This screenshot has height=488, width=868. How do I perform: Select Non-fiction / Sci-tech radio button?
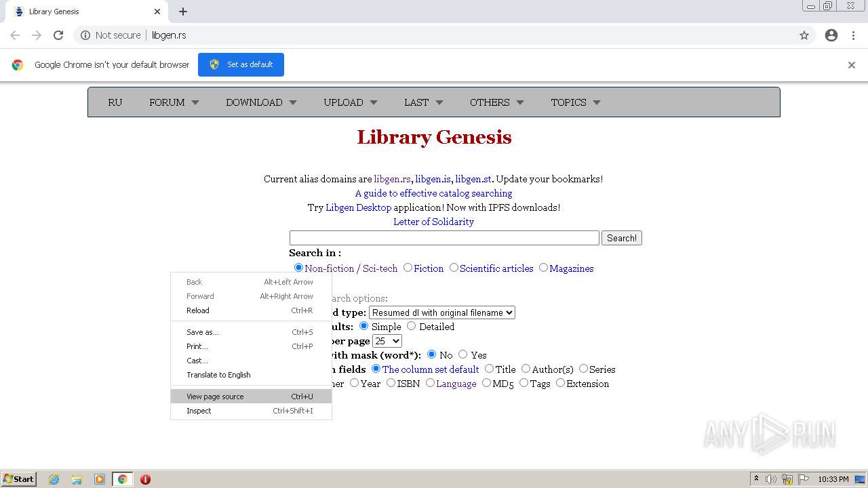click(298, 268)
